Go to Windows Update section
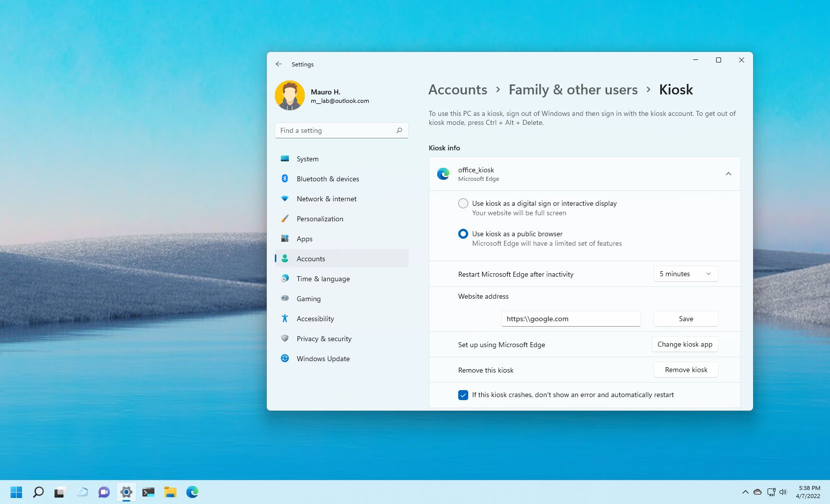Screen dimensions: 830x504 (323, 359)
